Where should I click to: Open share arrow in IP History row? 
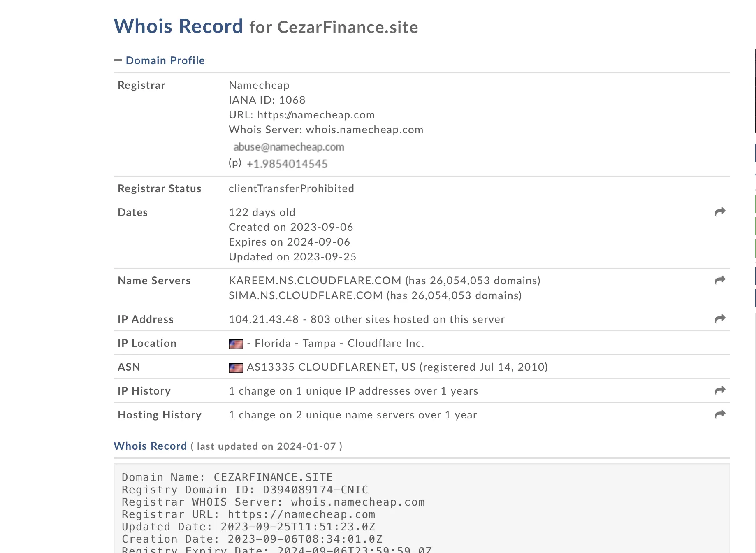[x=720, y=390]
